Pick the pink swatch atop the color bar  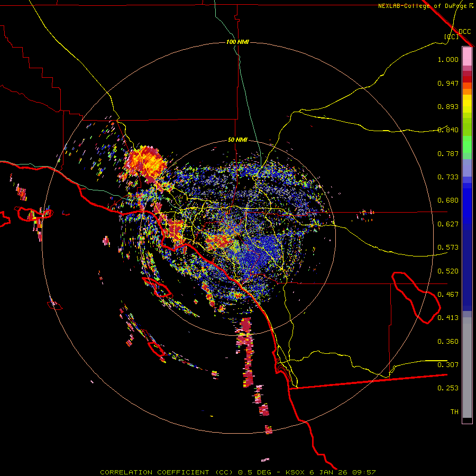click(x=467, y=56)
